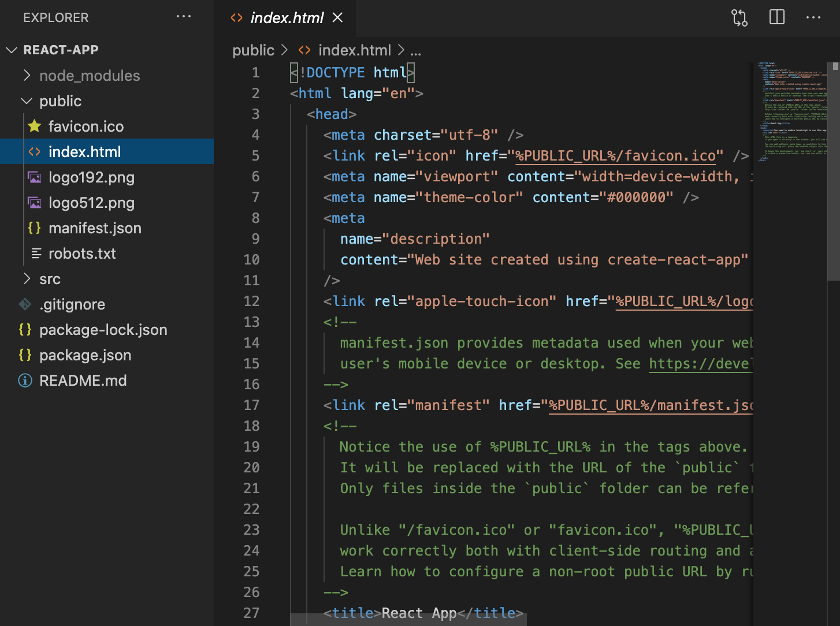840x626 pixels.
Task: Click "React App" title text on line 27
Action: pos(419,613)
